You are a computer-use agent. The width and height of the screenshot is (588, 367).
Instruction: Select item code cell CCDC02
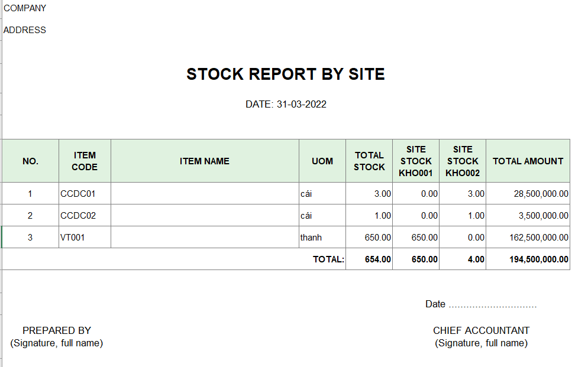85,215
